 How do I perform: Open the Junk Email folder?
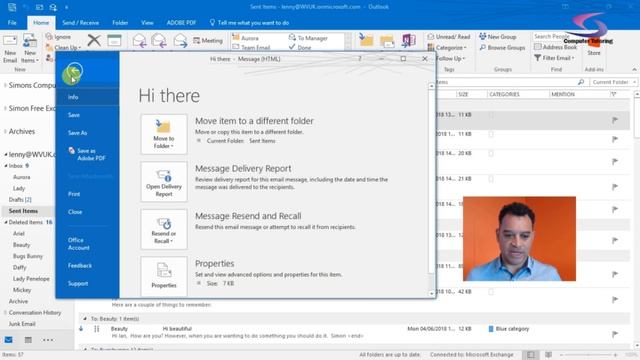tap(22, 324)
